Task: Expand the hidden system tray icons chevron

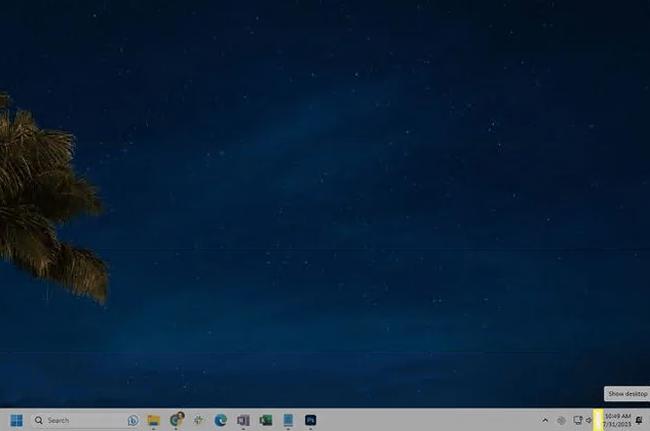Action: coord(545,420)
